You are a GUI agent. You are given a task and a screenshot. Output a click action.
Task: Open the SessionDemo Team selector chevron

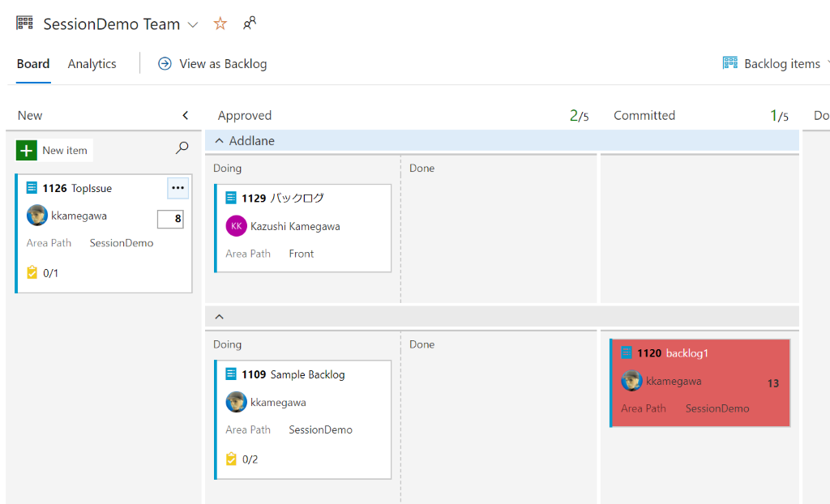193,24
